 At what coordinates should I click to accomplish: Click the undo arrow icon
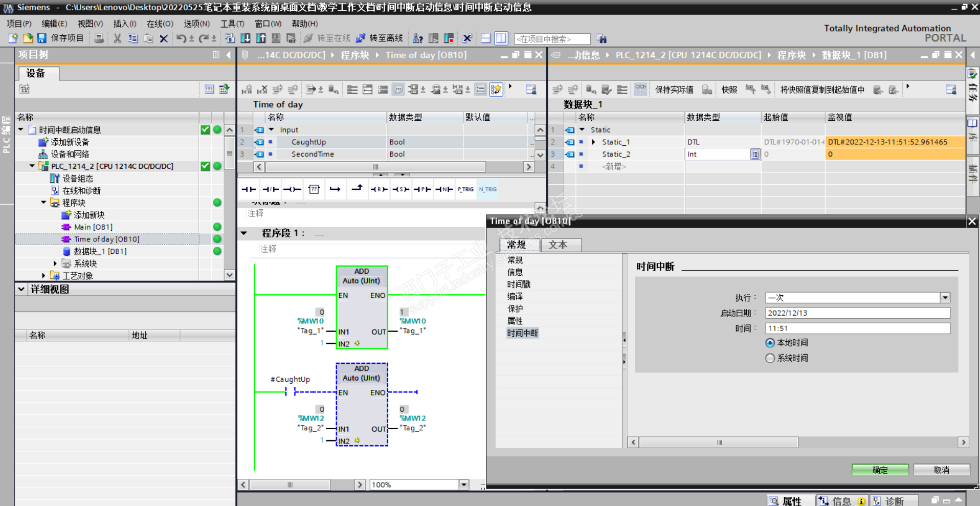181,38
